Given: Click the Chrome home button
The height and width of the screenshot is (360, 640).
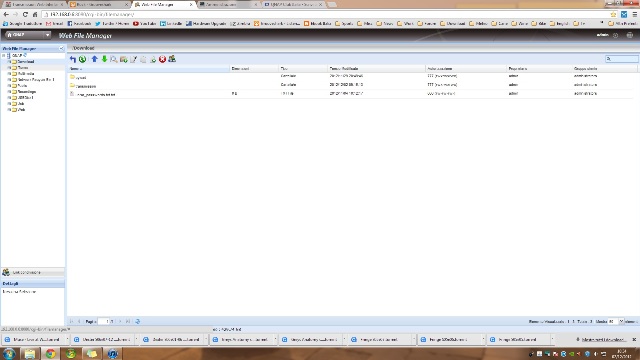Looking at the screenshot, I should (35, 14).
